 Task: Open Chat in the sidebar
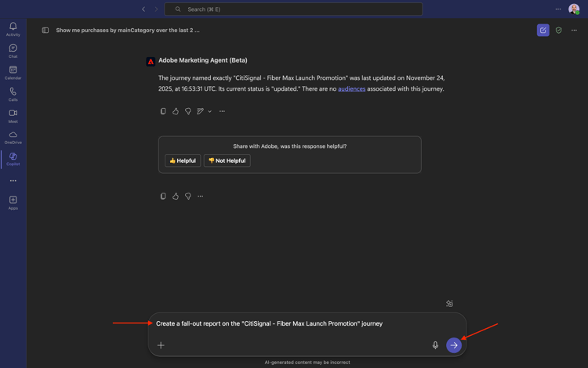(x=13, y=51)
